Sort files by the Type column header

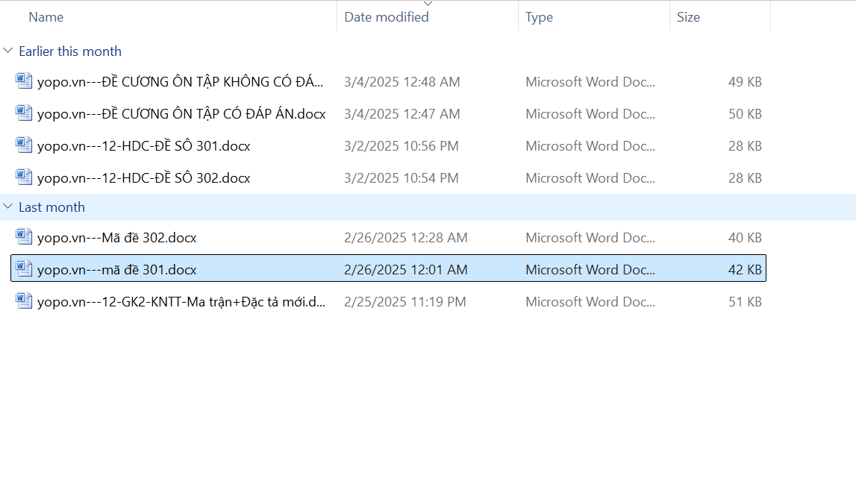(539, 17)
